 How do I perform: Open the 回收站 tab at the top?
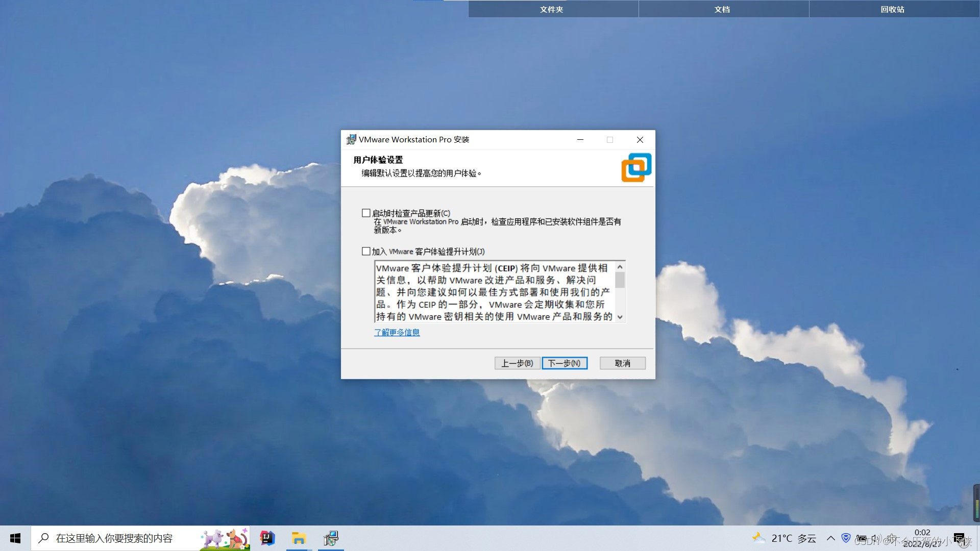[x=894, y=9]
